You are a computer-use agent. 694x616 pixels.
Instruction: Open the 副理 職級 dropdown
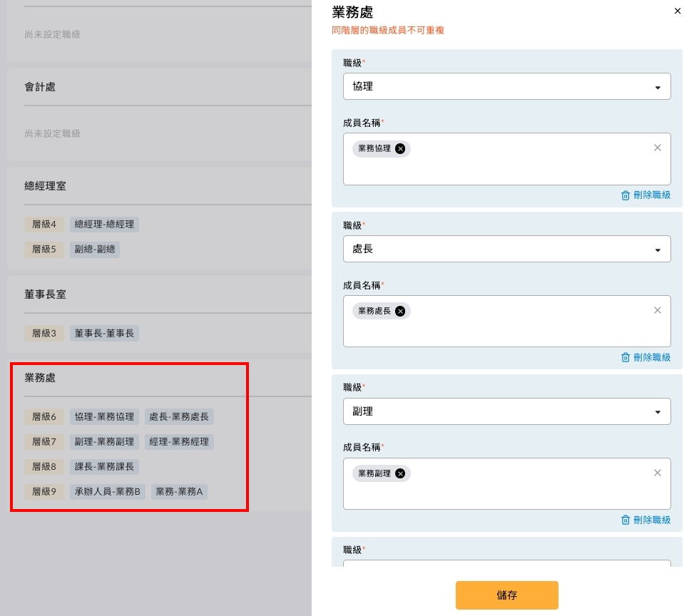[x=507, y=411]
